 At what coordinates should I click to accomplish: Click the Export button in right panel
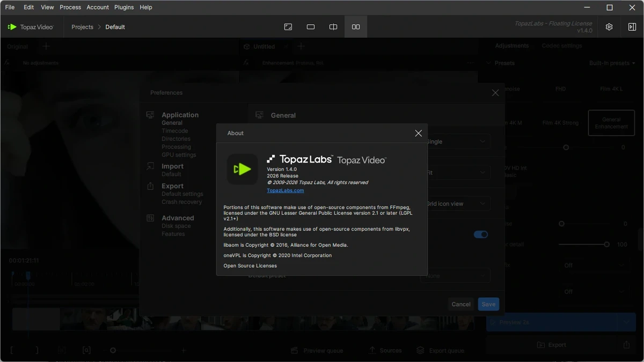[552, 345]
